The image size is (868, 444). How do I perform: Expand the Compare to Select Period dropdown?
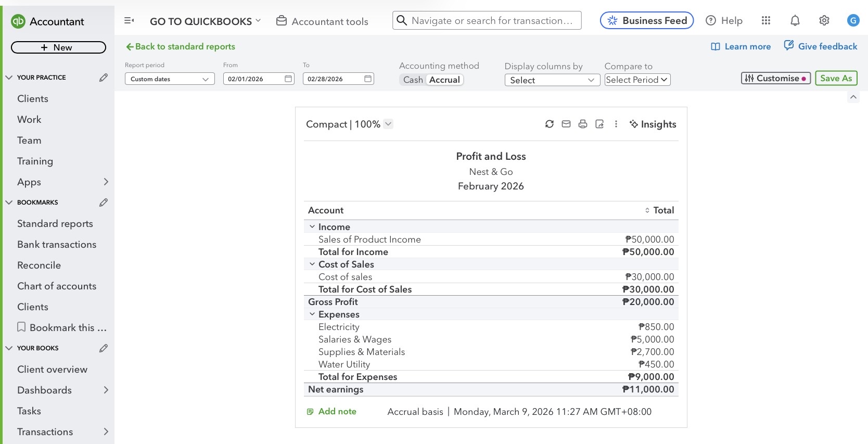[x=637, y=80]
